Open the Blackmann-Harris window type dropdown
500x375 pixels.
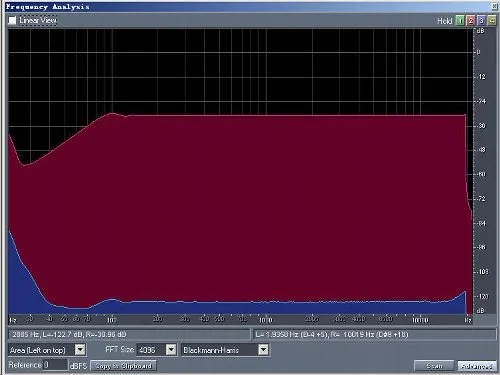[x=263, y=350]
